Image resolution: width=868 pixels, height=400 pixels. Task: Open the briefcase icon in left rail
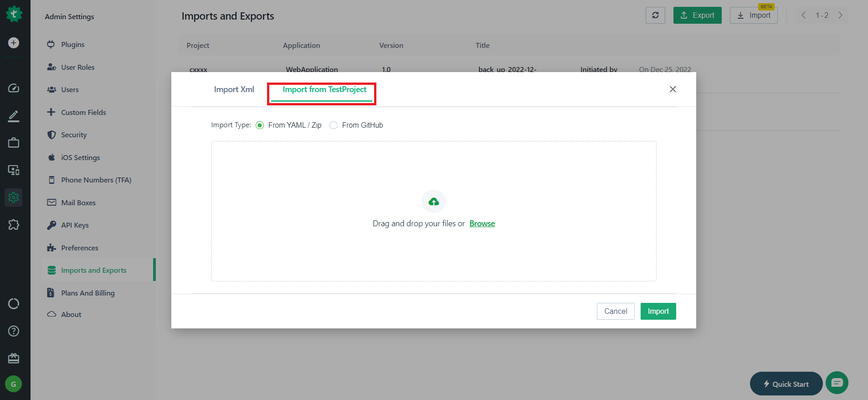[14, 143]
